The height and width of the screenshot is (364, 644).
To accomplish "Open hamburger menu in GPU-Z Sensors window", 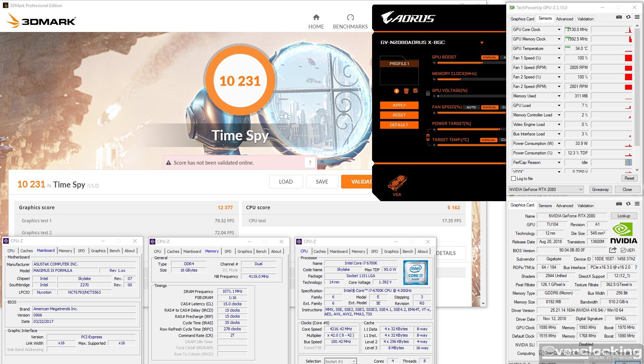I will (637, 17).
